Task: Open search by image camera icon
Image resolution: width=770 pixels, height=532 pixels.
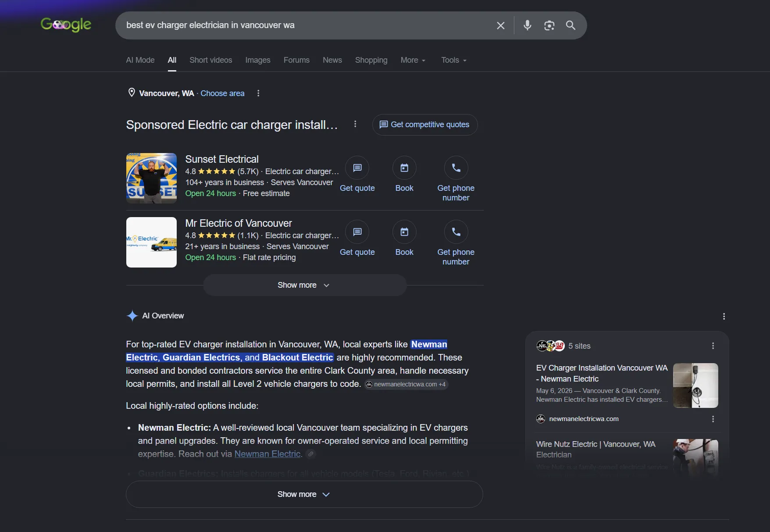Action: pyautogui.click(x=549, y=25)
